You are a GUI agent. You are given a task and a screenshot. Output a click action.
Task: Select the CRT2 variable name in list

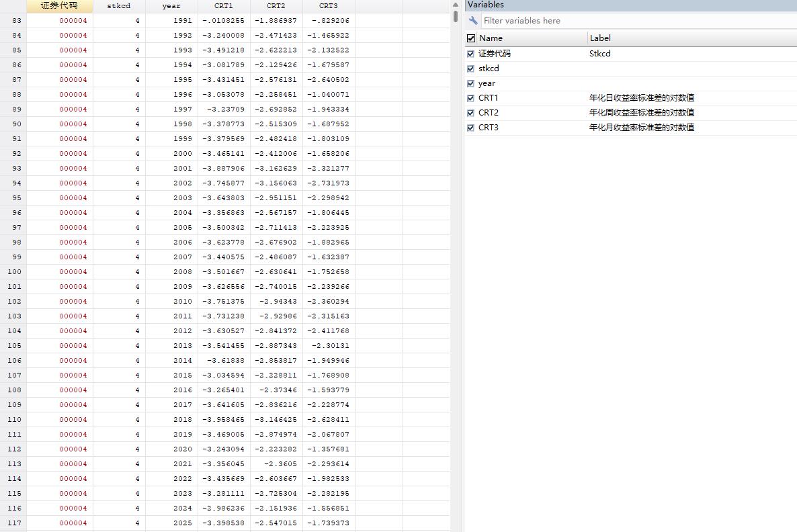[x=488, y=113]
